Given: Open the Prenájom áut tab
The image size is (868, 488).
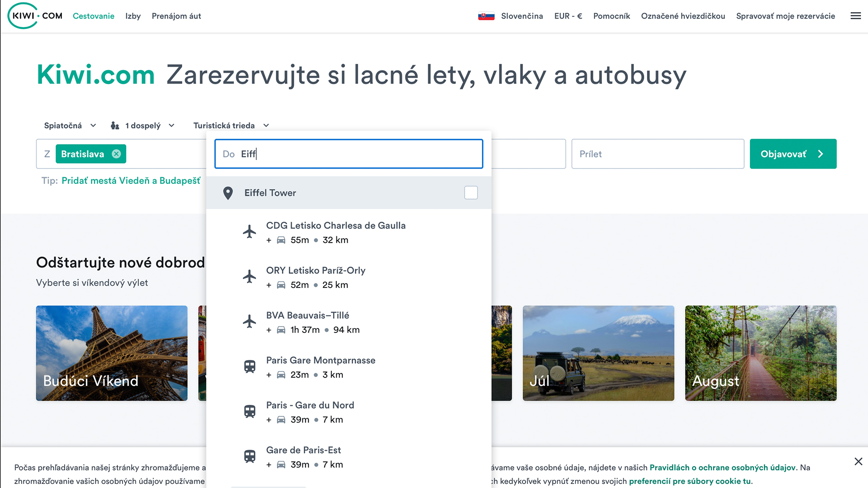Looking at the screenshot, I should tap(176, 16).
